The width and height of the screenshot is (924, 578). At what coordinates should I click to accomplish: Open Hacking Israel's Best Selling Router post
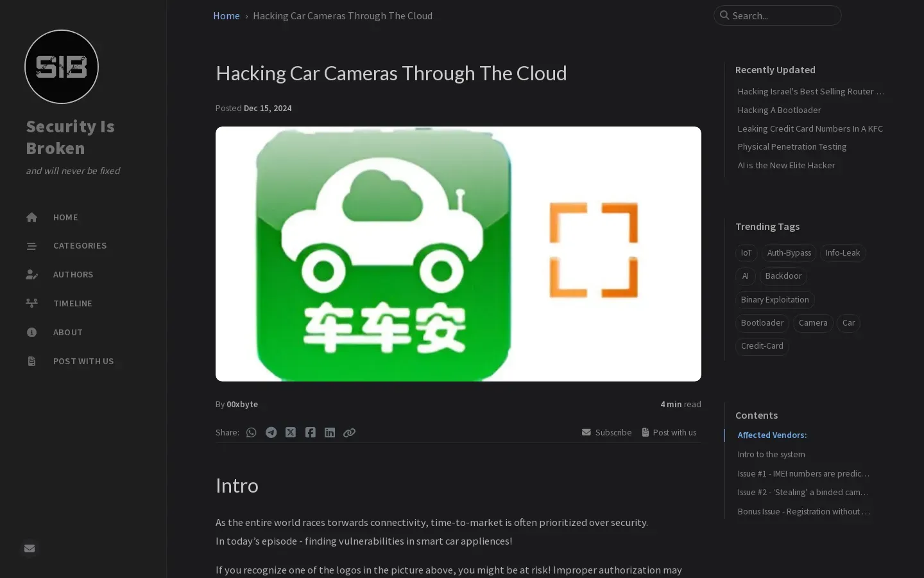(x=811, y=92)
